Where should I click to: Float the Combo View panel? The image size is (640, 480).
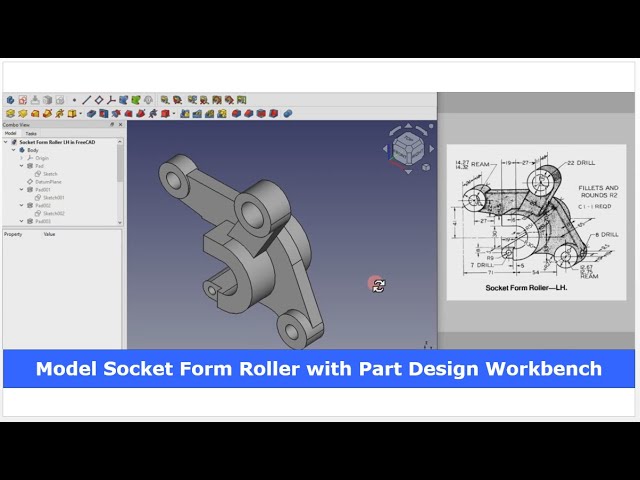[111, 124]
